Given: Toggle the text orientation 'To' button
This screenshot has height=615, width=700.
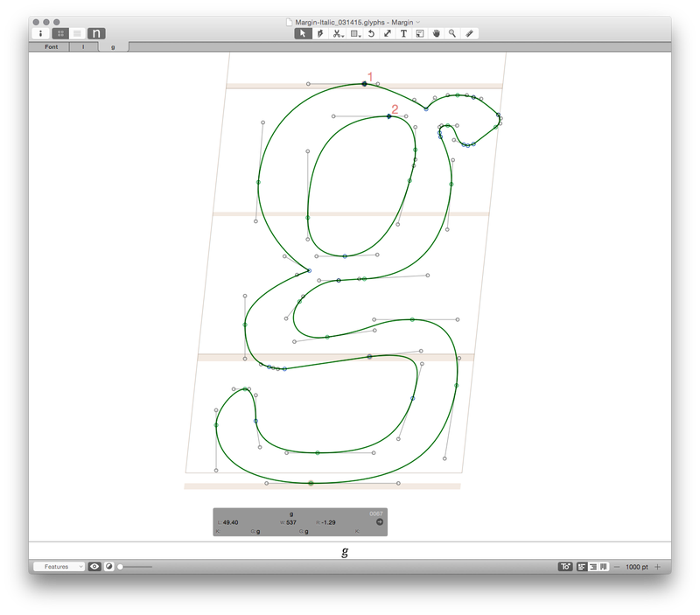Looking at the screenshot, I should [565, 566].
